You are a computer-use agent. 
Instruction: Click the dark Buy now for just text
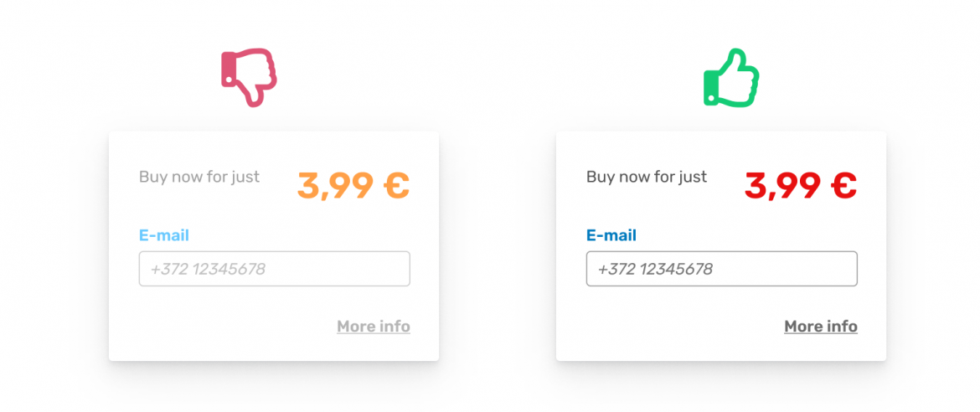647,177
